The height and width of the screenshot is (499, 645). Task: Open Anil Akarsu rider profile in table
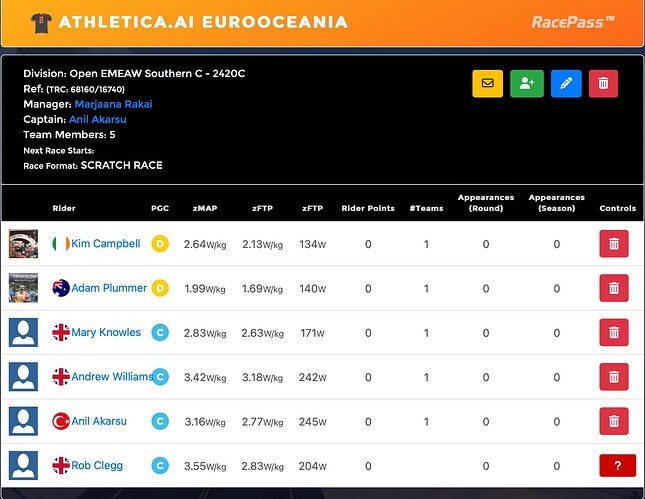tap(99, 421)
